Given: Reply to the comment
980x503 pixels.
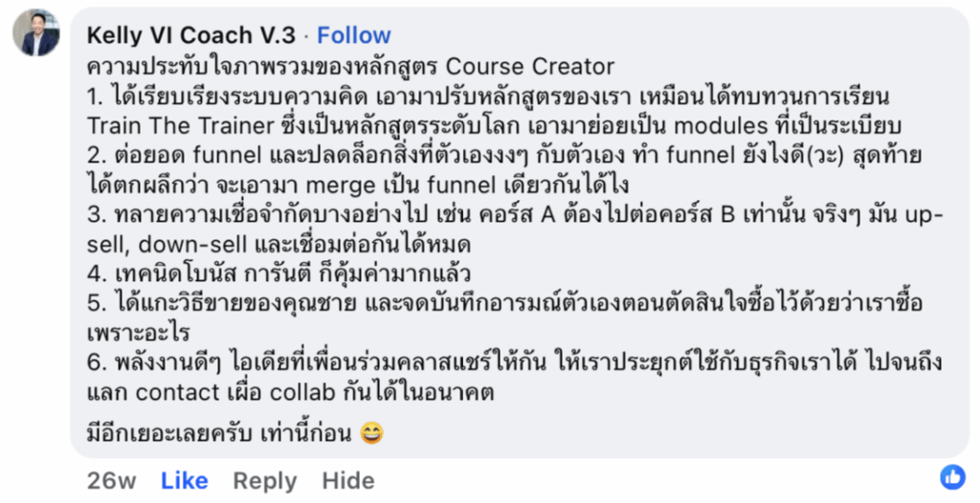Looking at the screenshot, I should [265, 480].
